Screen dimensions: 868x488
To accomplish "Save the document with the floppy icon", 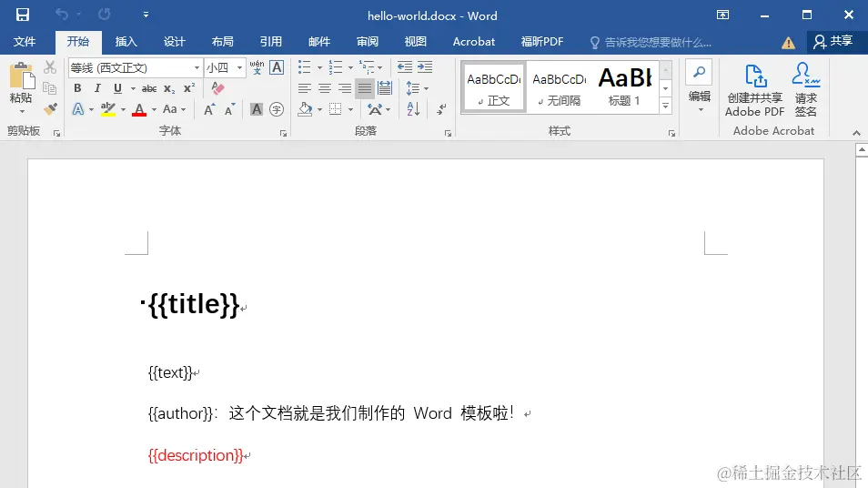I will click(x=22, y=15).
